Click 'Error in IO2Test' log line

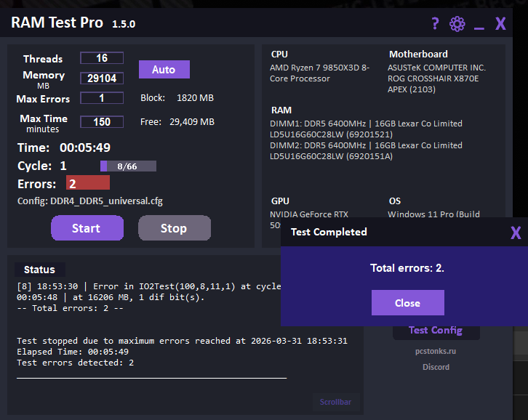coord(149,292)
